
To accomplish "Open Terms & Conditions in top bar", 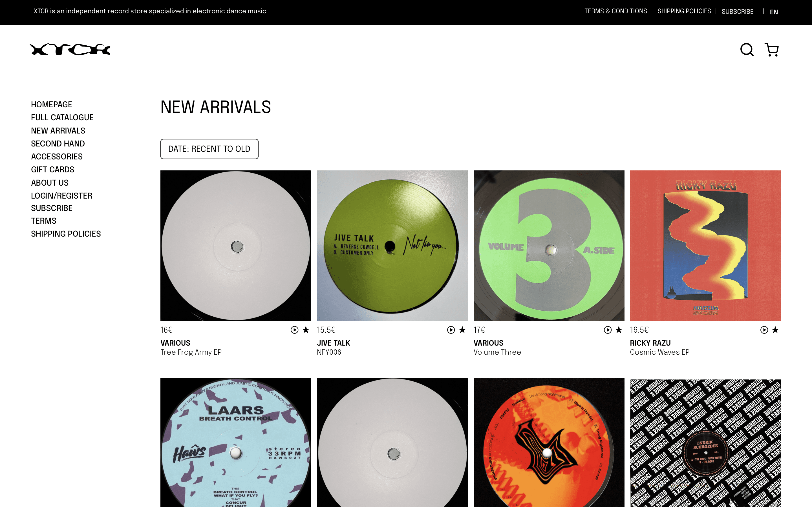I will pyautogui.click(x=616, y=11).
